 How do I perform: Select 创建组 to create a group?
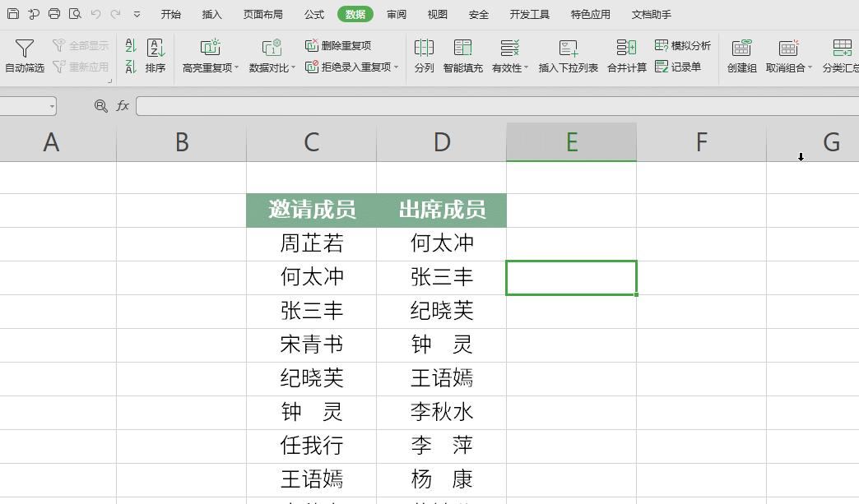(x=740, y=58)
